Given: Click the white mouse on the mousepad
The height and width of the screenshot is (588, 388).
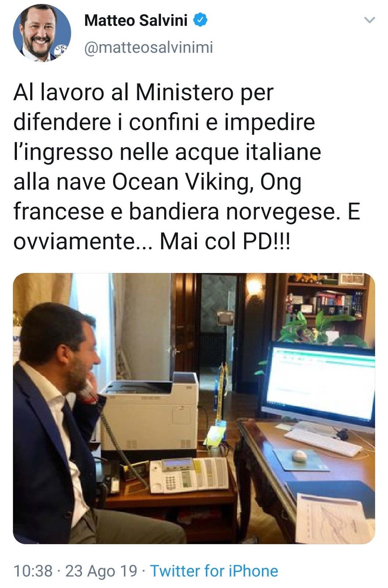Looking at the screenshot, I should [x=299, y=456].
